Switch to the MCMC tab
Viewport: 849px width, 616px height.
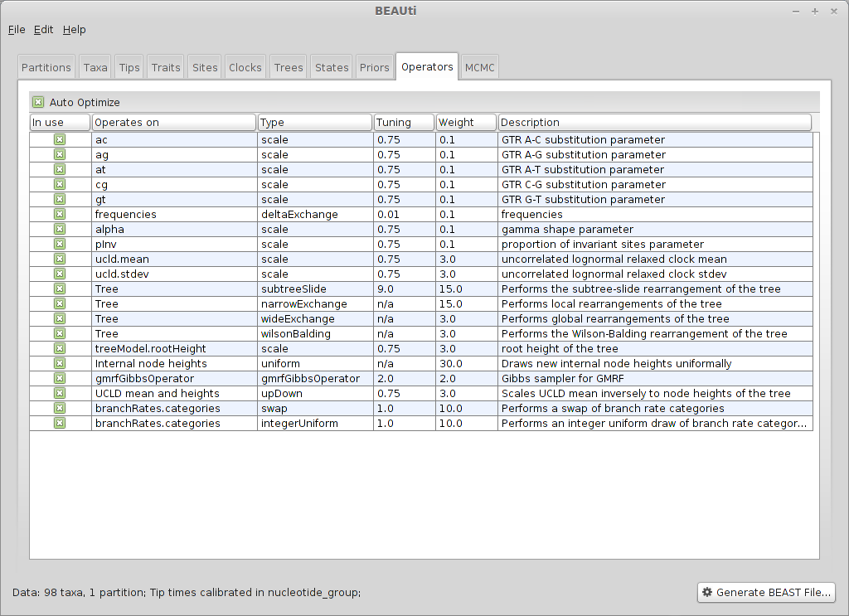click(480, 68)
